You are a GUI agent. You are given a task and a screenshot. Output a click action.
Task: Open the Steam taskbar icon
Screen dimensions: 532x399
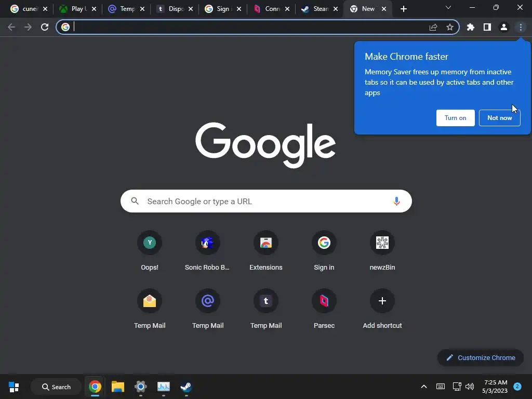coord(186,387)
